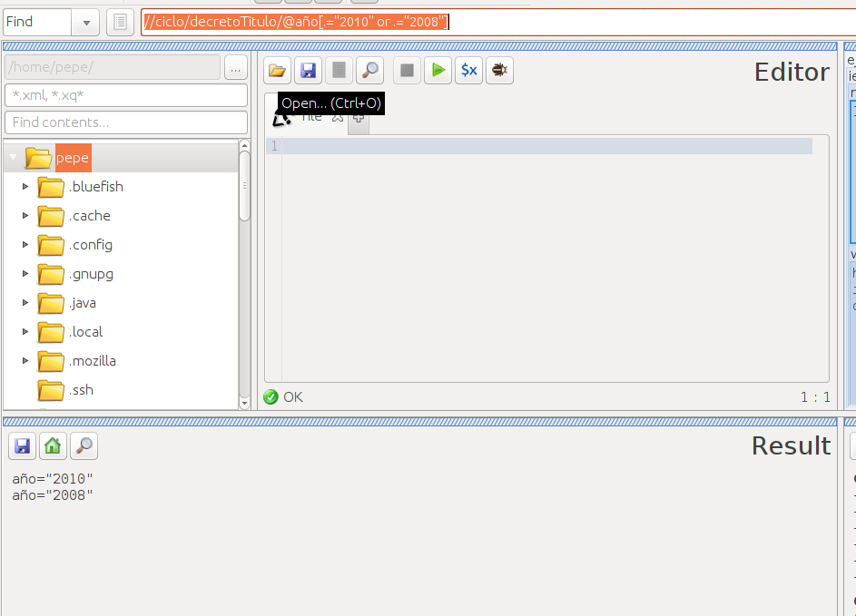This screenshot has width=856, height=616.
Task: Click result line año="2008"
Action: point(53,494)
